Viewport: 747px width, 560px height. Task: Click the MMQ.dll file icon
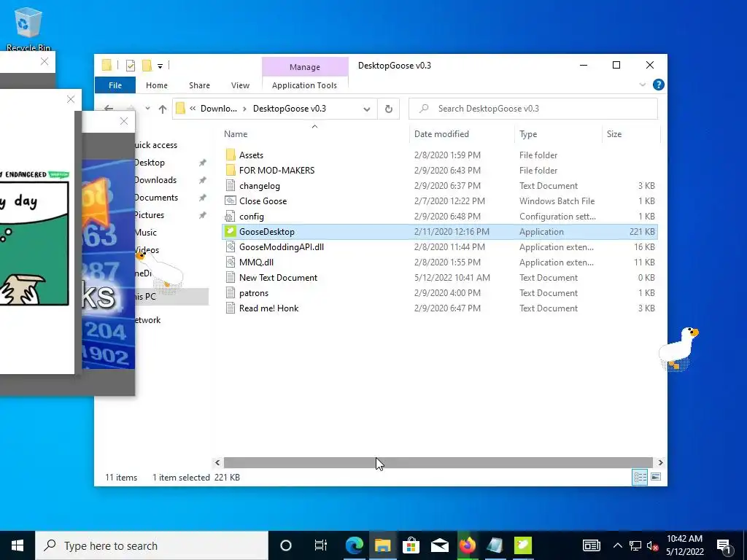[231, 262]
